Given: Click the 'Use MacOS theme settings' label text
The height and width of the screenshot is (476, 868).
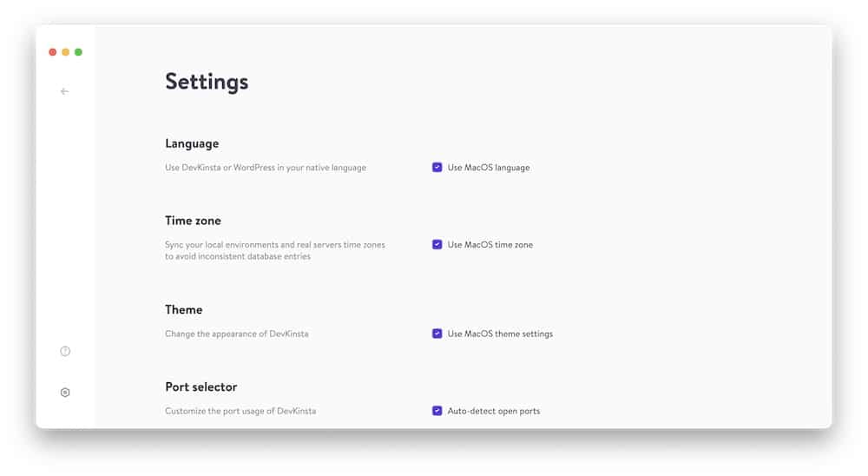Looking at the screenshot, I should [501, 334].
